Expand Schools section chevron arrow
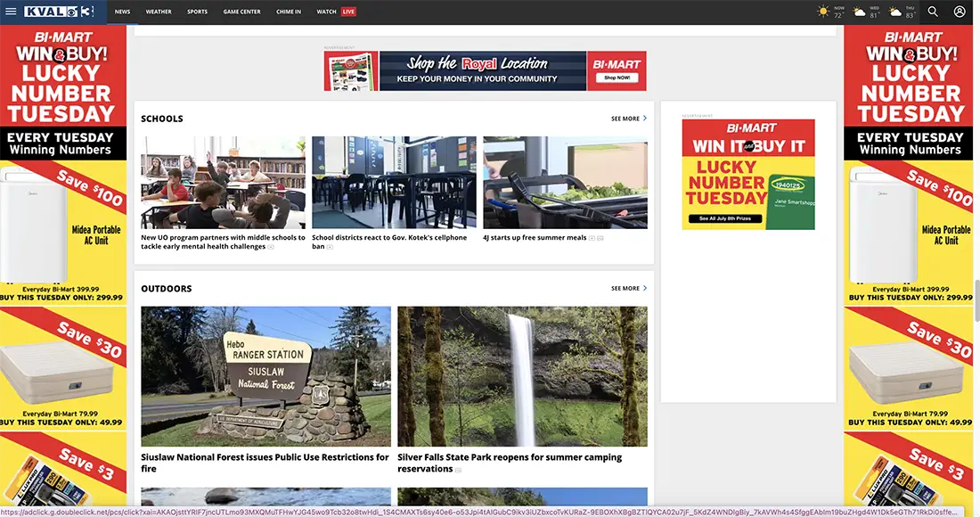The width and height of the screenshot is (980, 517). click(x=645, y=119)
